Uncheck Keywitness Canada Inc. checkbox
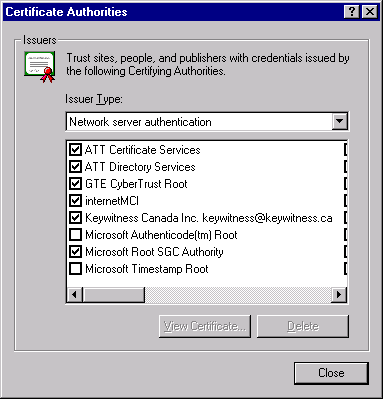Viewport: 383px width, 399px height. click(x=75, y=218)
